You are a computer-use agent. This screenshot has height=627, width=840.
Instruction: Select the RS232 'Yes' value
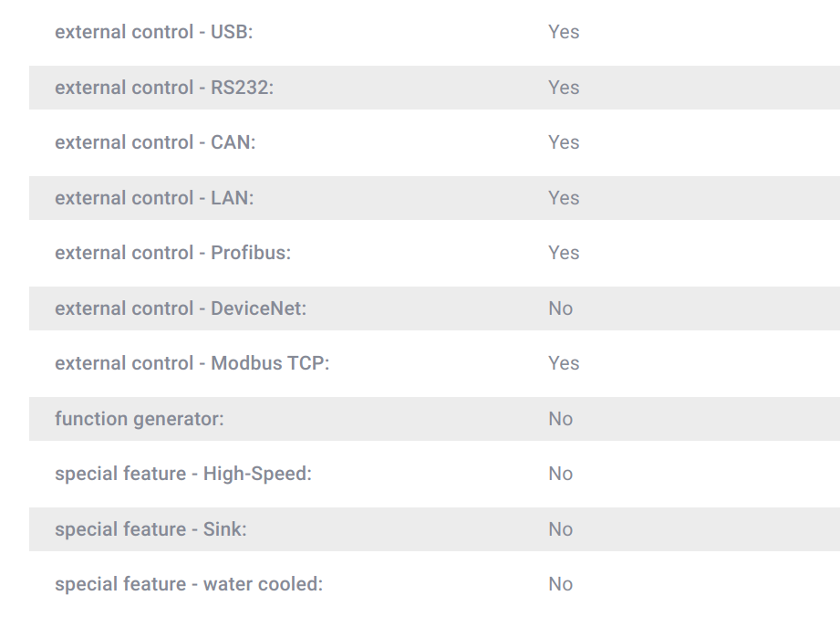564,88
